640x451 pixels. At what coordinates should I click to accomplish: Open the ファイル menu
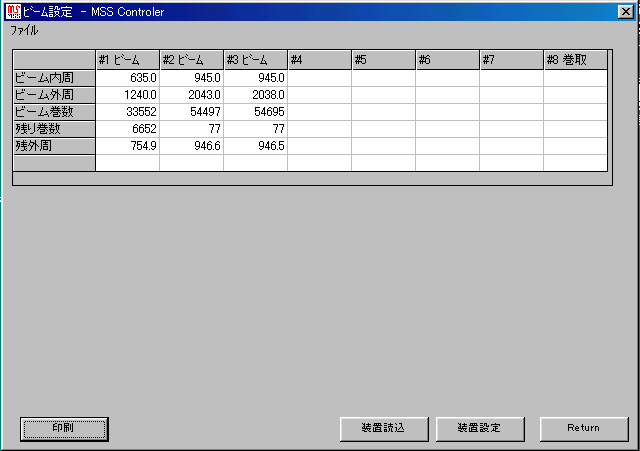click(25, 31)
